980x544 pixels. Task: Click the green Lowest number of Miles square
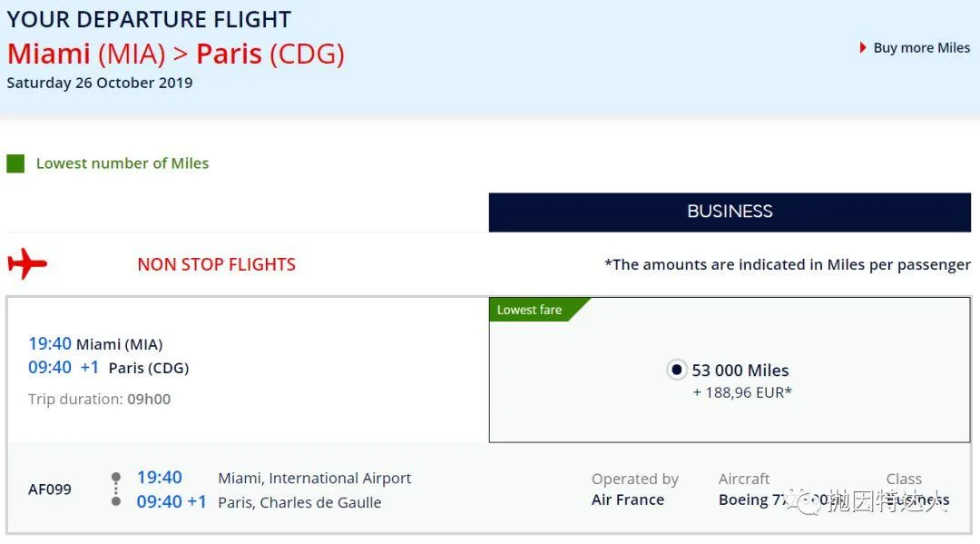[15, 164]
